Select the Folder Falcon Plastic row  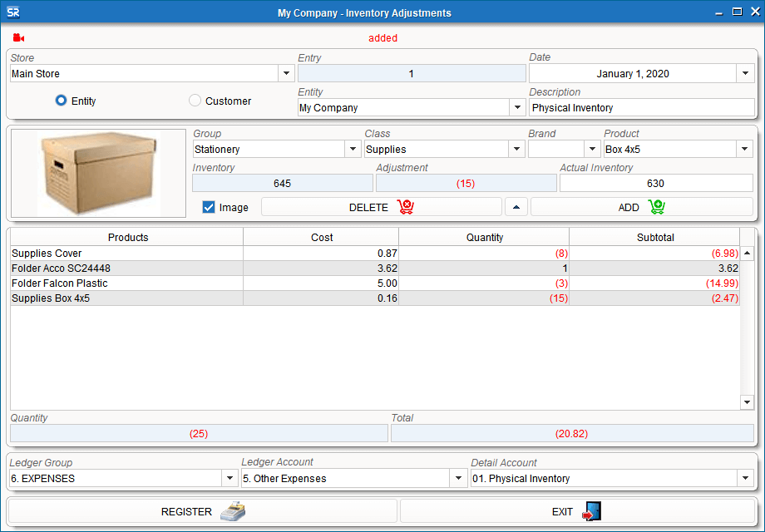pyautogui.click(x=375, y=283)
